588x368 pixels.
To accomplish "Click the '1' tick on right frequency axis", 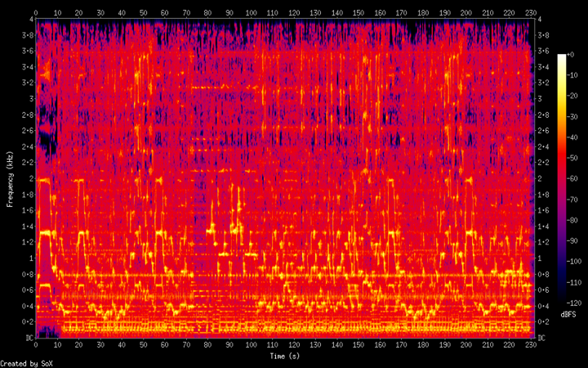I will click(539, 258).
